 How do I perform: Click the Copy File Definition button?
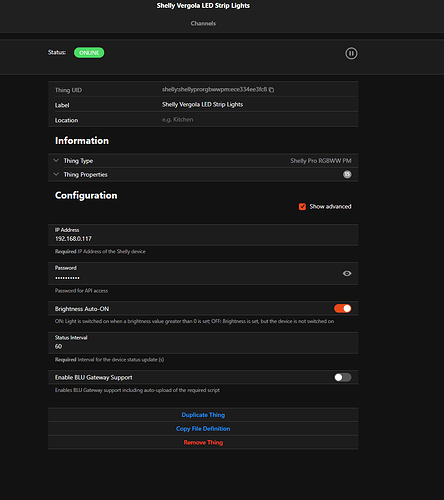click(203, 429)
